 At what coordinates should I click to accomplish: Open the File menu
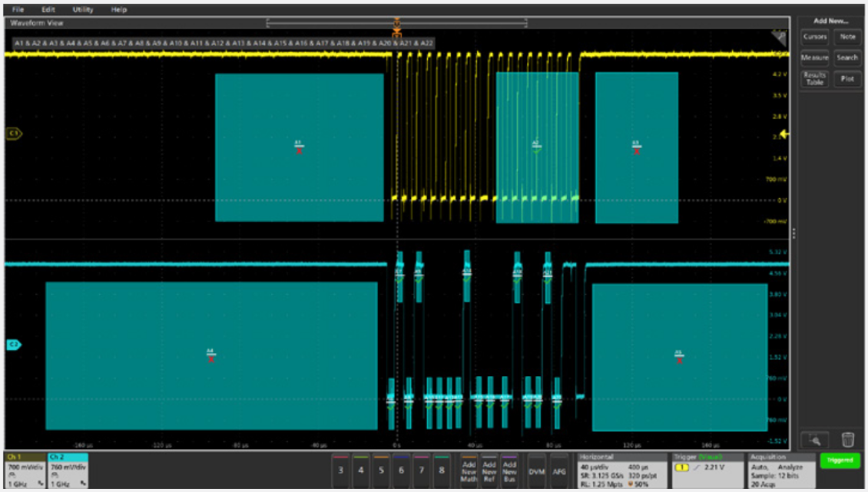tap(18, 10)
